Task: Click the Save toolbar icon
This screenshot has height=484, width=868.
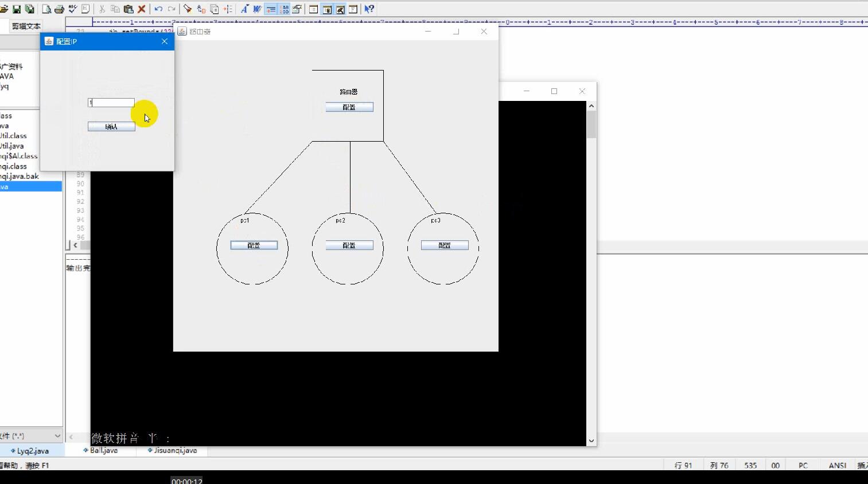Action: pos(17,9)
